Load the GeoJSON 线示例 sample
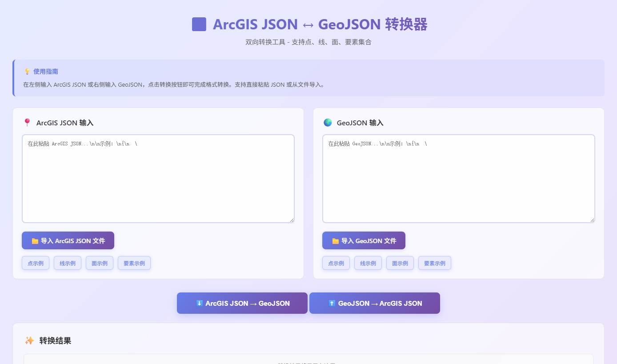This screenshot has height=364, width=617. [x=368, y=263]
